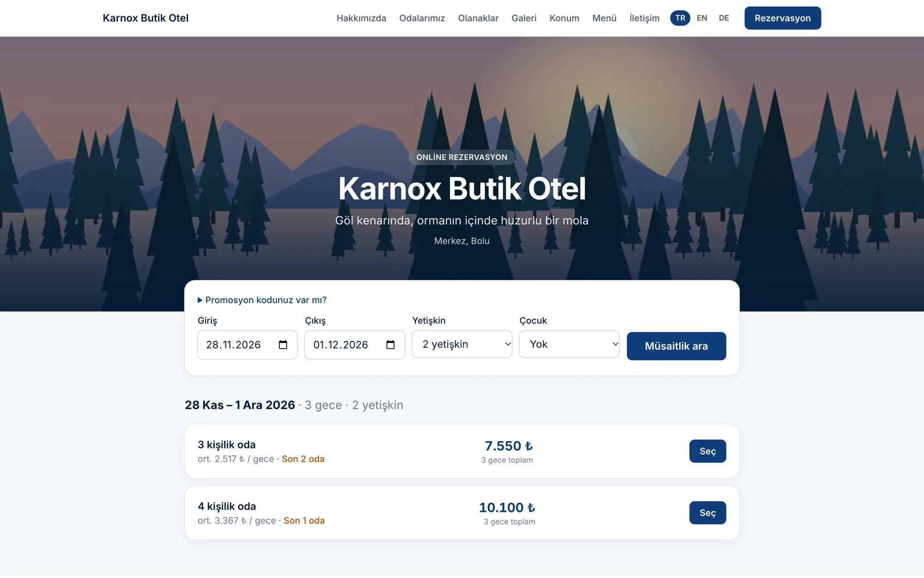This screenshot has height=578, width=924.
Task: Click the '4 kişilik oda' room title
Action: pyautogui.click(x=227, y=506)
